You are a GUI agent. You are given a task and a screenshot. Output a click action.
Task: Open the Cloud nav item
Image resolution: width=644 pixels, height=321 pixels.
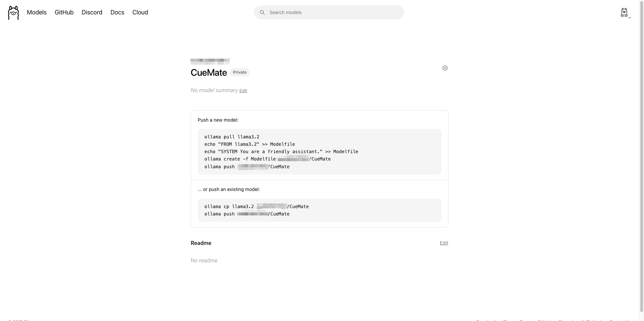click(x=140, y=12)
